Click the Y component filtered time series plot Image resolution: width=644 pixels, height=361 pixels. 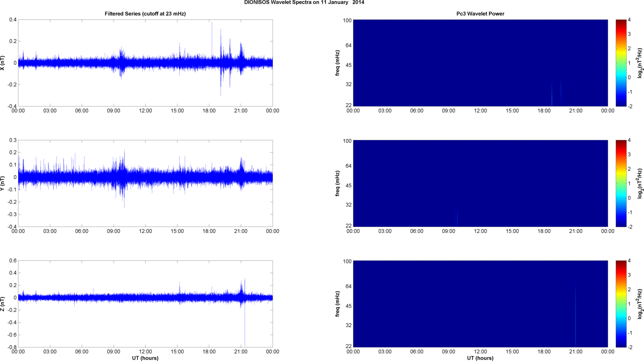[145, 183]
